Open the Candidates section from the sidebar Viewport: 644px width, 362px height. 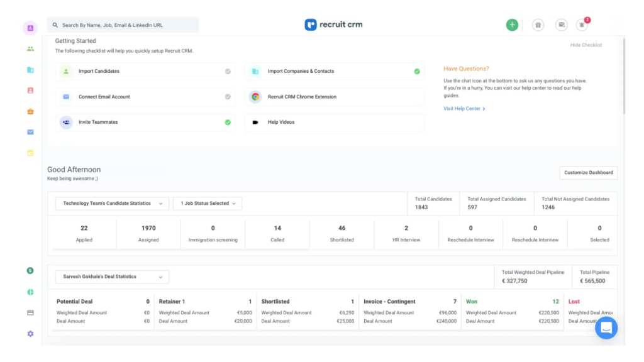point(30,48)
